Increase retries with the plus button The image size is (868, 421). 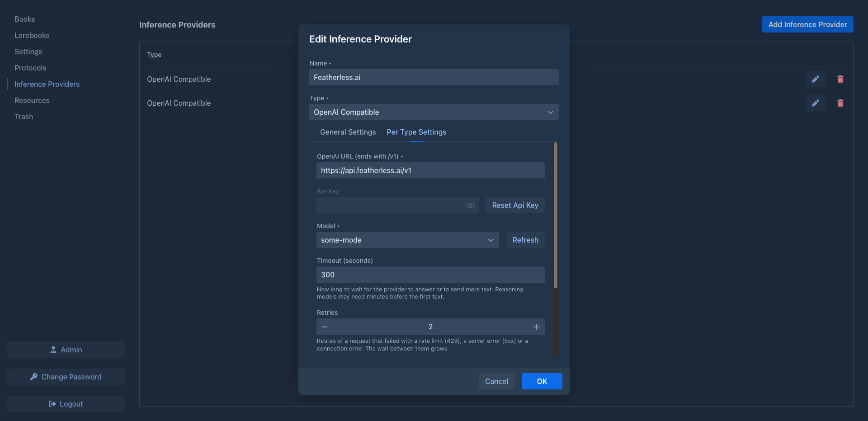tap(536, 327)
